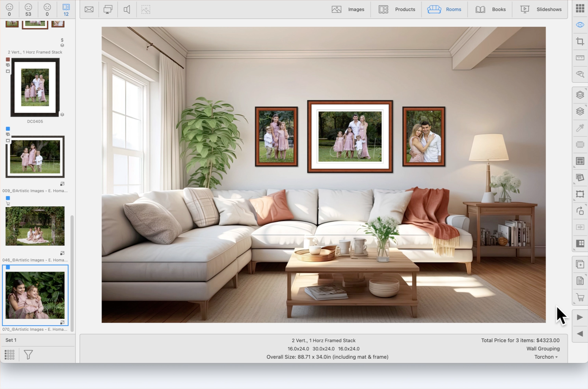The image size is (588, 389).
Task: Expand the notes document tool menu
Action: 580,281
